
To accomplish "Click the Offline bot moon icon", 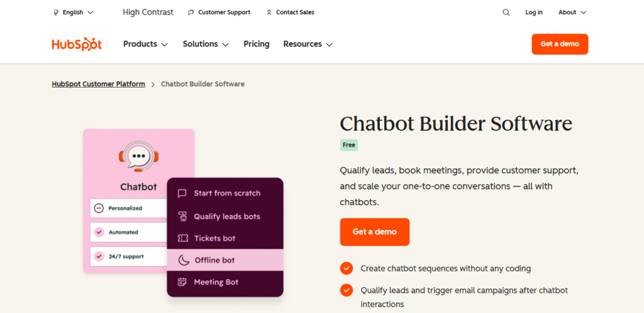I will pyautogui.click(x=184, y=260).
